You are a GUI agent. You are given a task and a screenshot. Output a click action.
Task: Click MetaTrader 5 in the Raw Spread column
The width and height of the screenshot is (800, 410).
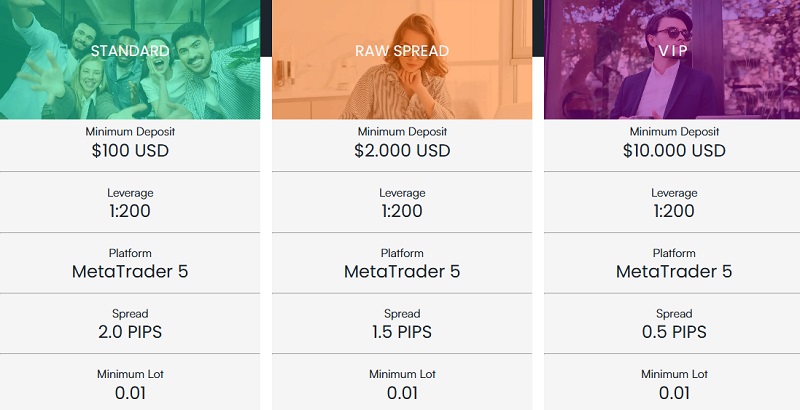(402, 271)
